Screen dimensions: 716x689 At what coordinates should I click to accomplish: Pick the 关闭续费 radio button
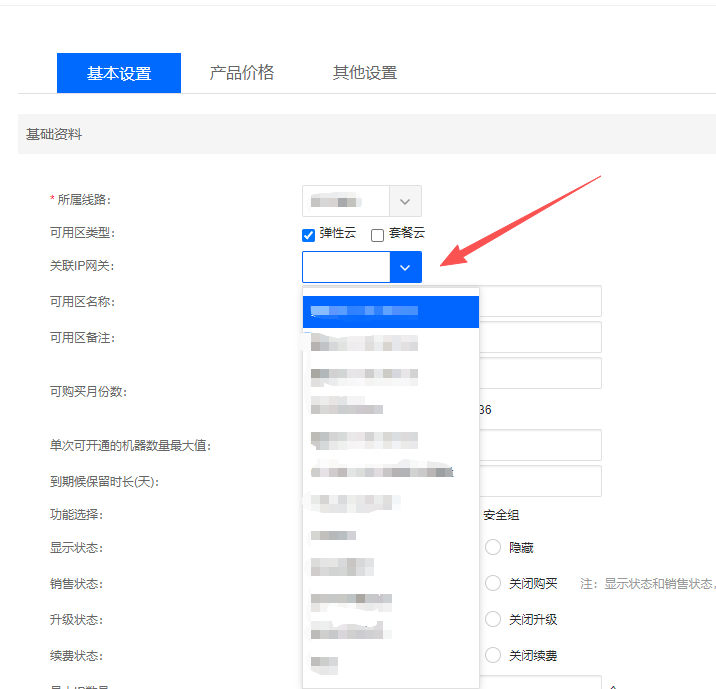coord(493,655)
